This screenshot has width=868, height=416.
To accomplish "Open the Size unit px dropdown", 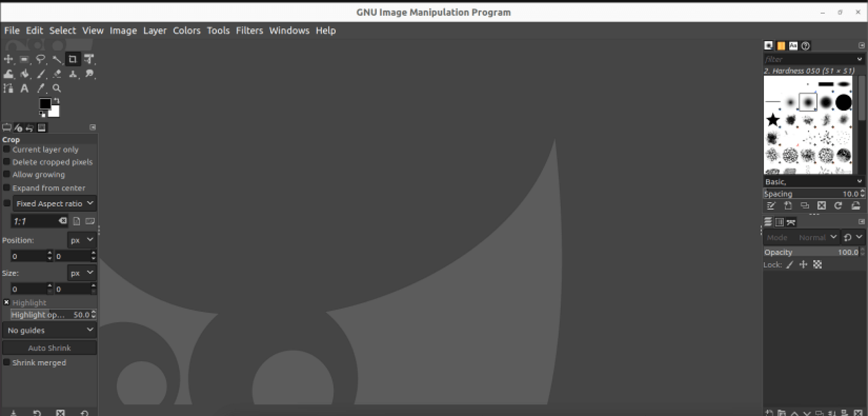I will pyautogui.click(x=82, y=273).
